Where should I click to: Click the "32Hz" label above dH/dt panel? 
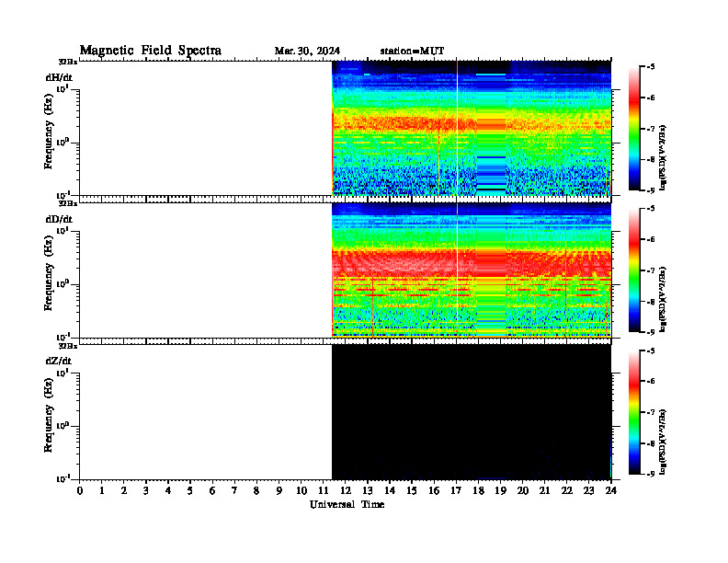tap(68, 62)
